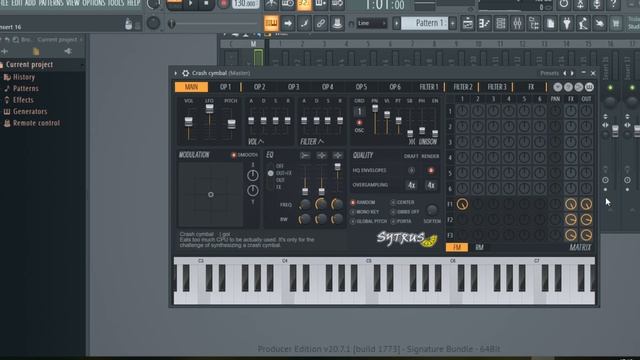Open the channel rack step sequencer icon

pos(501,24)
